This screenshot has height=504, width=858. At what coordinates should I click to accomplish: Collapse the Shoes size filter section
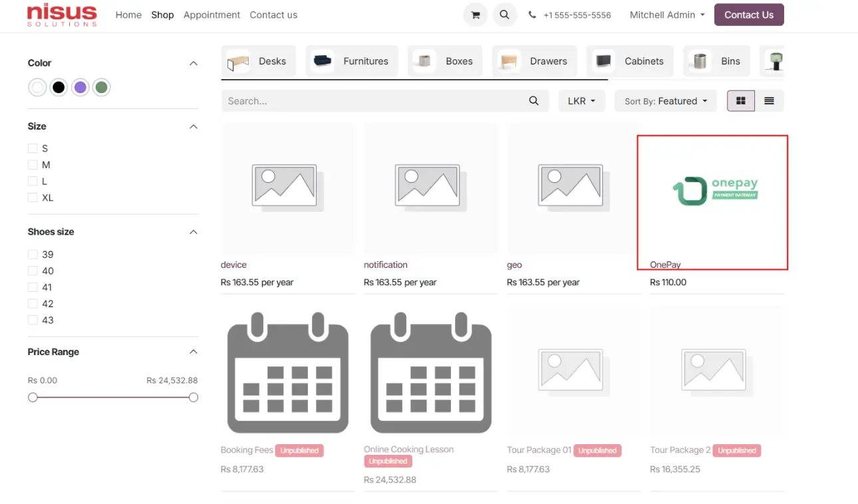tap(194, 232)
